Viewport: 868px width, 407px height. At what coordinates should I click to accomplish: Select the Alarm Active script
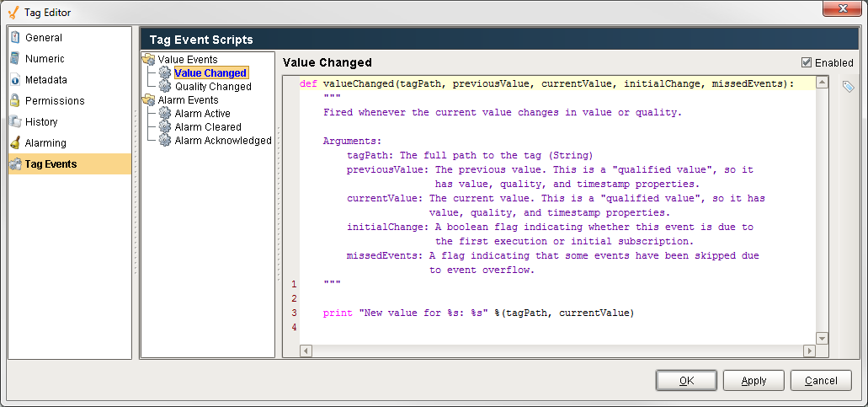(x=202, y=114)
